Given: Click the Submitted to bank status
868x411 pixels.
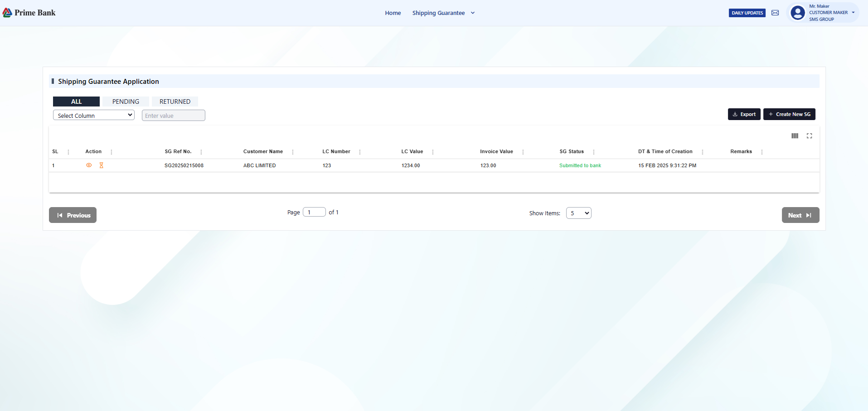Looking at the screenshot, I should tap(580, 165).
